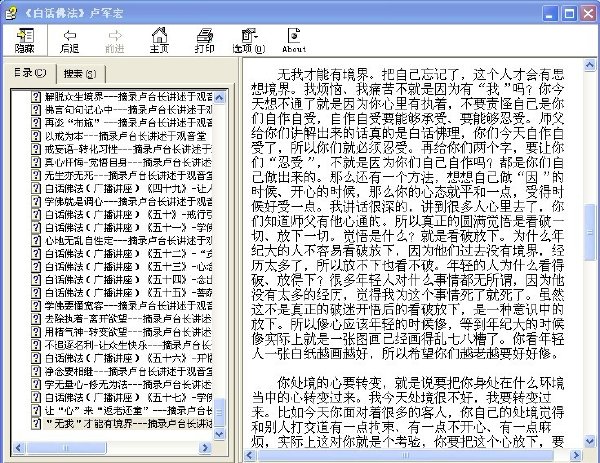The width and height of the screenshot is (600, 463).
Task: Go to 主页 (Home) via toolbar icon
Action: (159, 40)
